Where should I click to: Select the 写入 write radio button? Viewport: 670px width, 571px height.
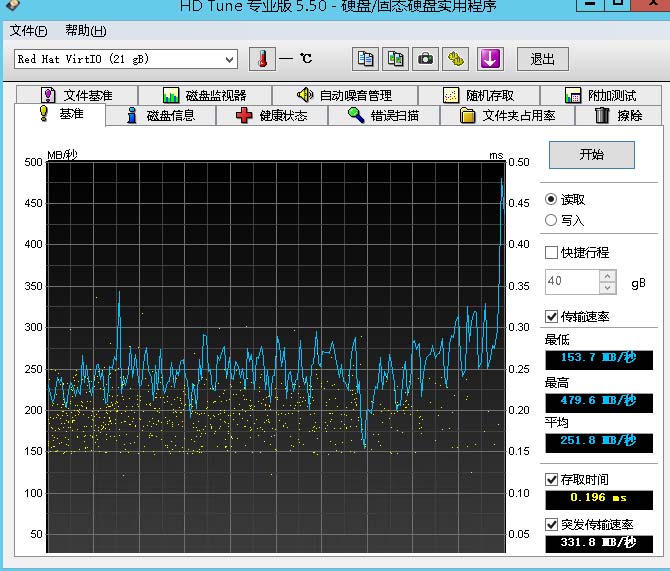coord(551,220)
